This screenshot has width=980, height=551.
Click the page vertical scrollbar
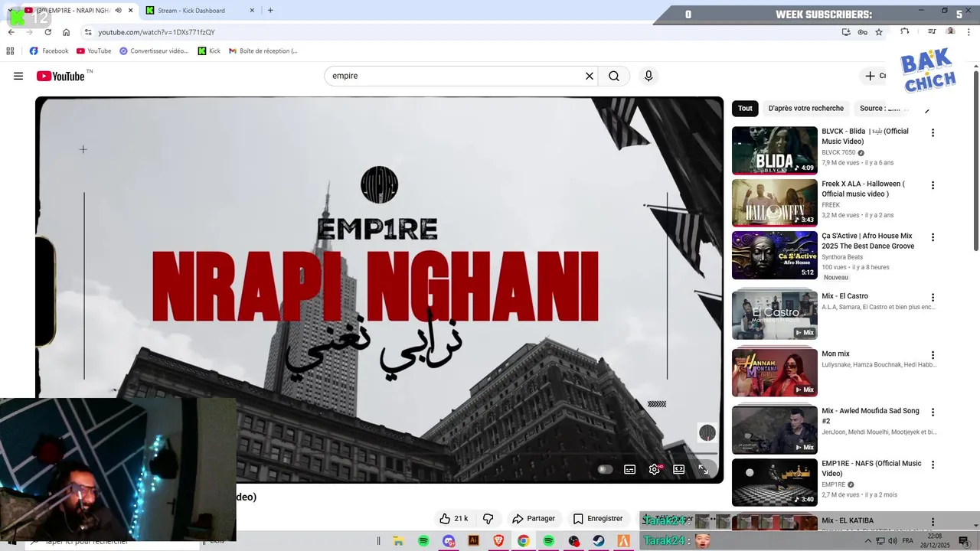[976, 161]
